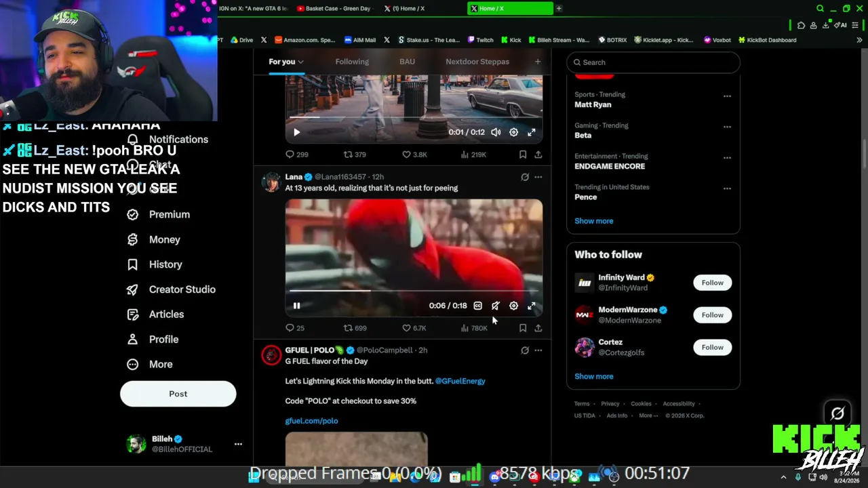Share Lana's post

538,328
